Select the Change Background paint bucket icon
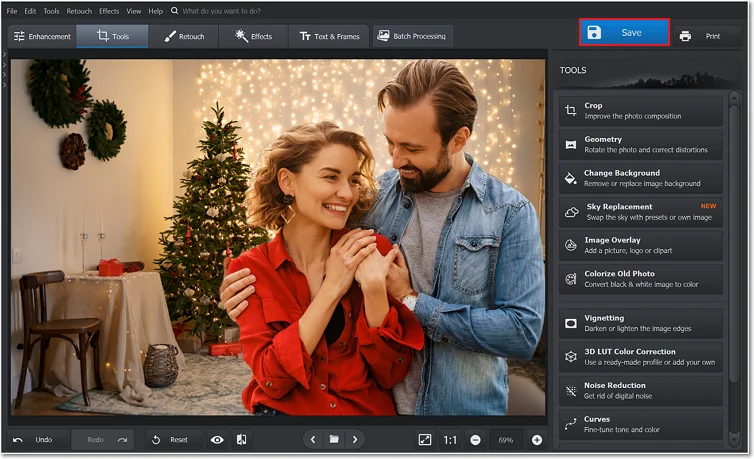 pyautogui.click(x=571, y=178)
